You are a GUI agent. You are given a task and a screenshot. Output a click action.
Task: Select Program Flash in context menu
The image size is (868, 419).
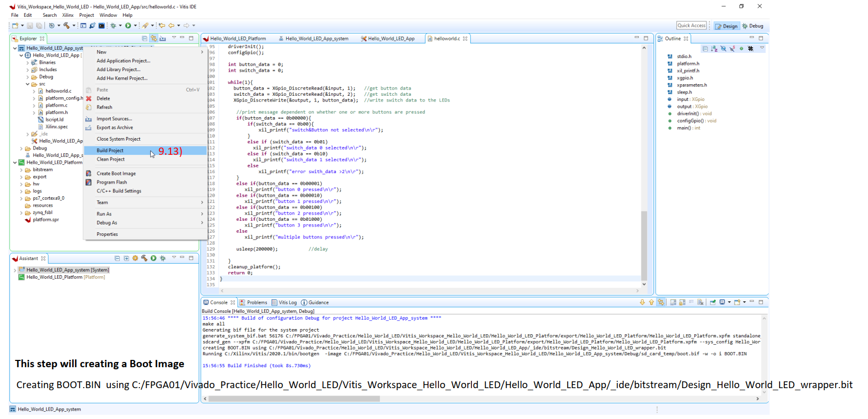point(145,183)
